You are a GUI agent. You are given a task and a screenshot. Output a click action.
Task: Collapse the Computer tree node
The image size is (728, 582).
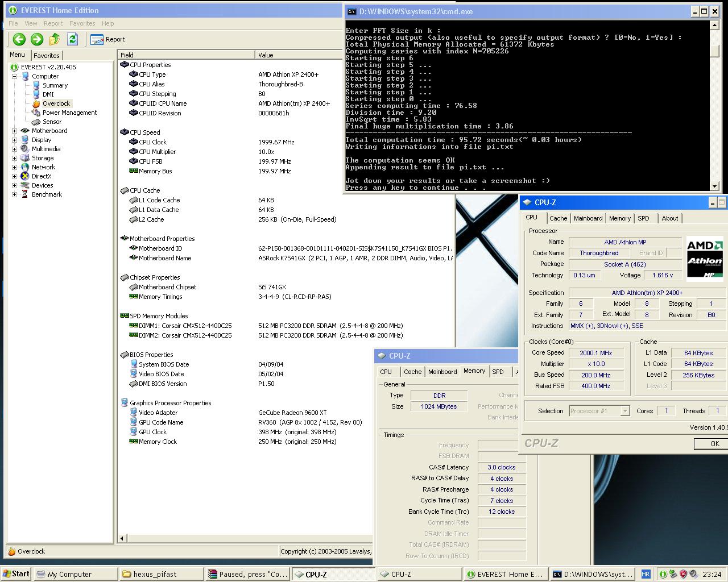tap(14, 76)
